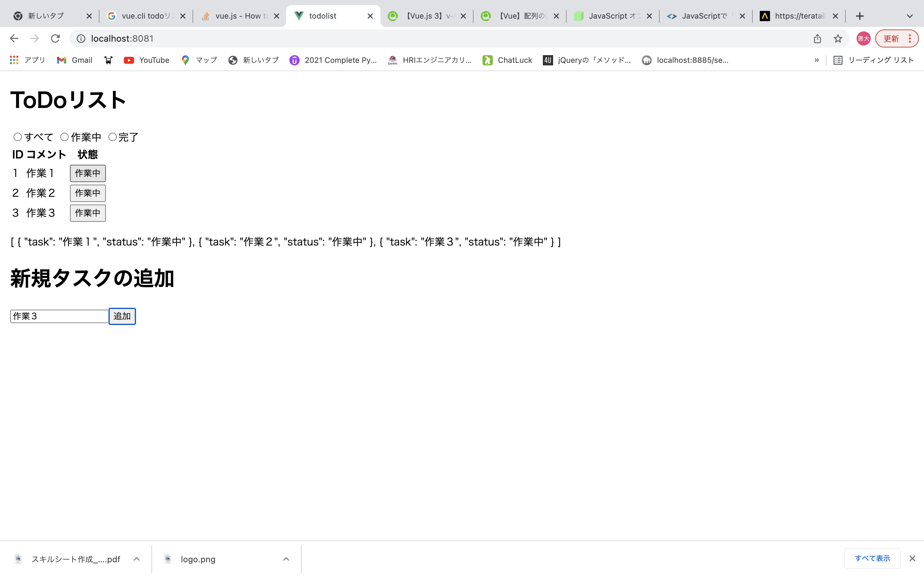Expand the hidden bookmarks overflow chevron
The image size is (924, 577).
pyautogui.click(x=816, y=60)
